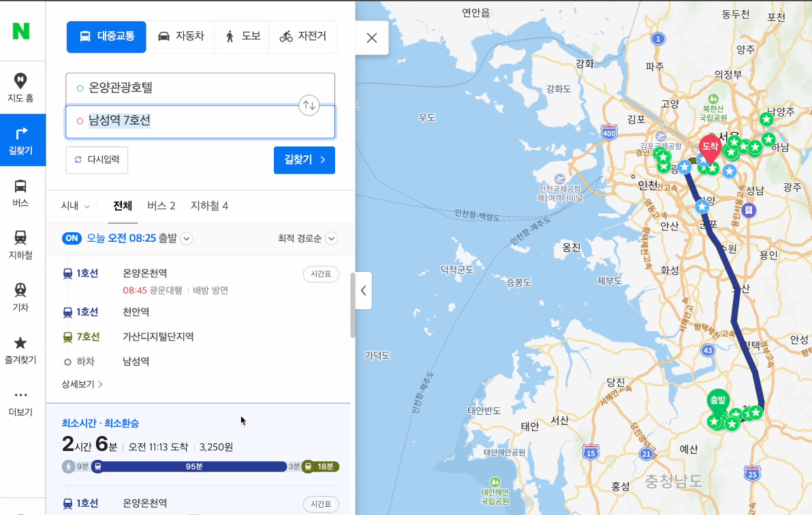Click green star marker near 남양주
812x515 pixels.
point(766,119)
